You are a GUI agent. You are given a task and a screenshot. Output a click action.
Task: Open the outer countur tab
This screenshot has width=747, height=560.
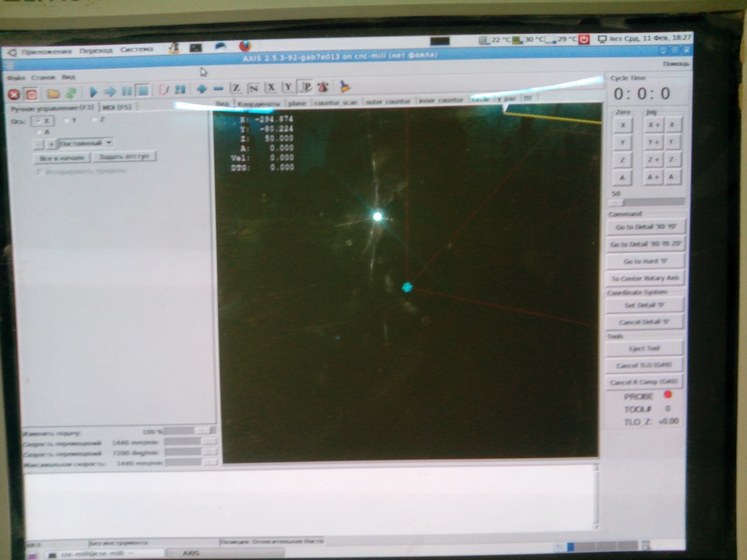pyautogui.click(x=388, y=101)
